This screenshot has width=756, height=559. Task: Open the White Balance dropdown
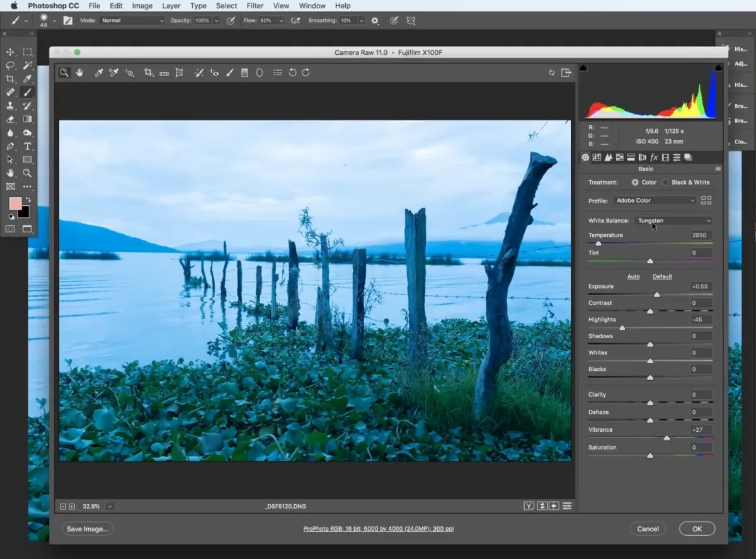673,220
